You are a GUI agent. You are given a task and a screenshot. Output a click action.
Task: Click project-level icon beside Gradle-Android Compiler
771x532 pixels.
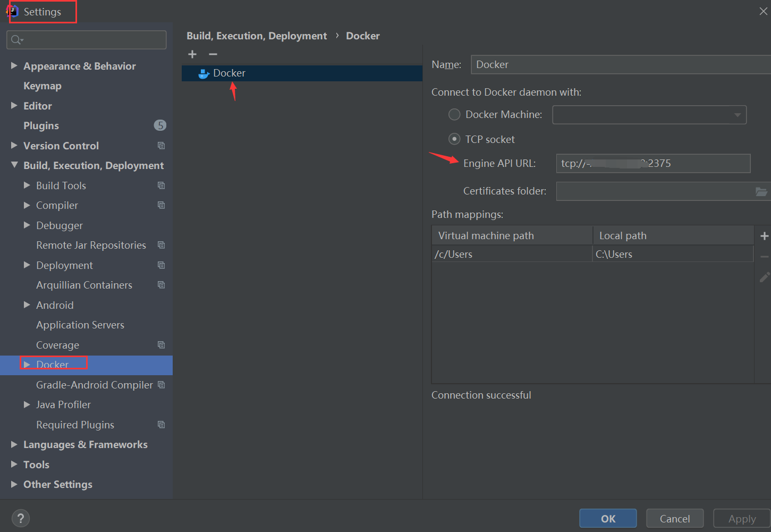(x=162, y=385)
